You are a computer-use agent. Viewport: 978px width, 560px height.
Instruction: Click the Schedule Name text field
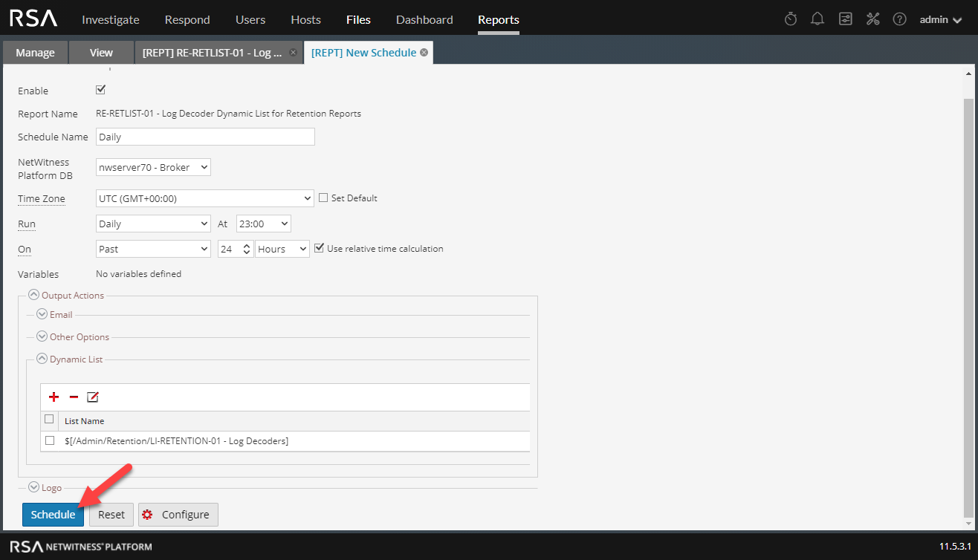coord(205,137)
